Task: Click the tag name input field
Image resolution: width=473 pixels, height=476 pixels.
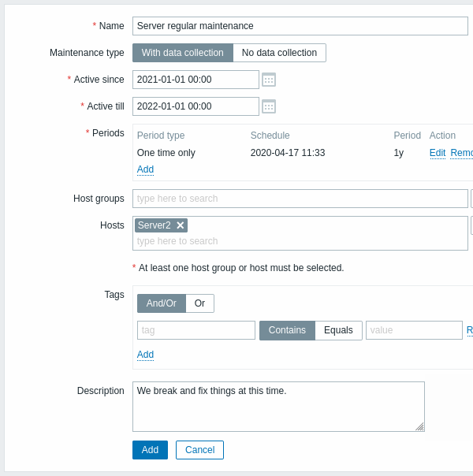Action: 196,330
